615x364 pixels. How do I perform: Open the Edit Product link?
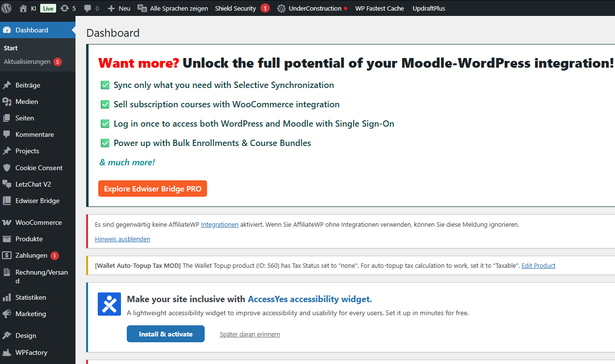[539, 266]
